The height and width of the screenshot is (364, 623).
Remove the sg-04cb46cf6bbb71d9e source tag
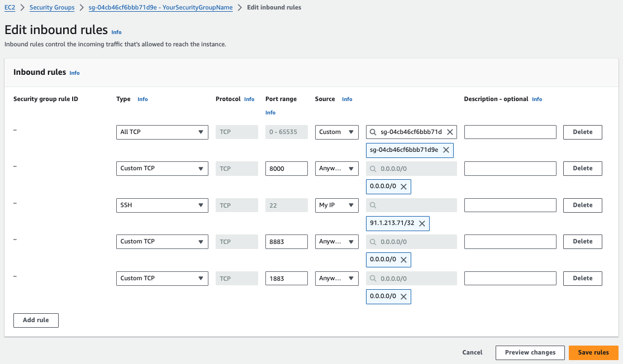coord(446,150)
